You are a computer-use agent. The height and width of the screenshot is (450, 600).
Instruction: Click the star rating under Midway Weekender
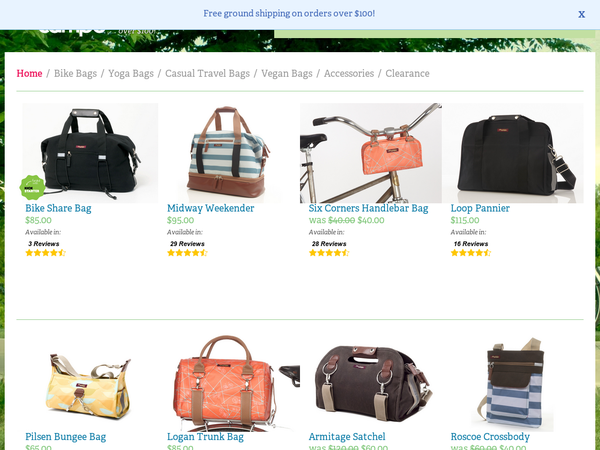(x=187, y=253)
